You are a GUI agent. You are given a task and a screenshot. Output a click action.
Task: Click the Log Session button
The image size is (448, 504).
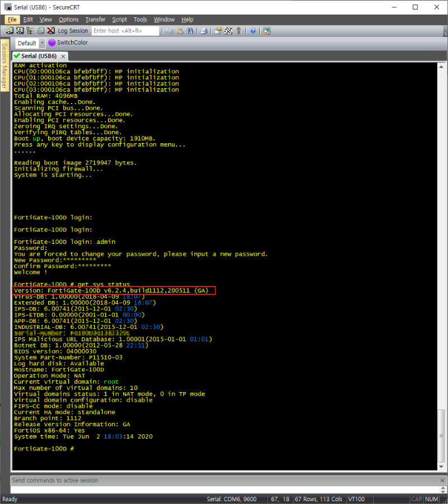pyautogui.click(x=73, y=31)
